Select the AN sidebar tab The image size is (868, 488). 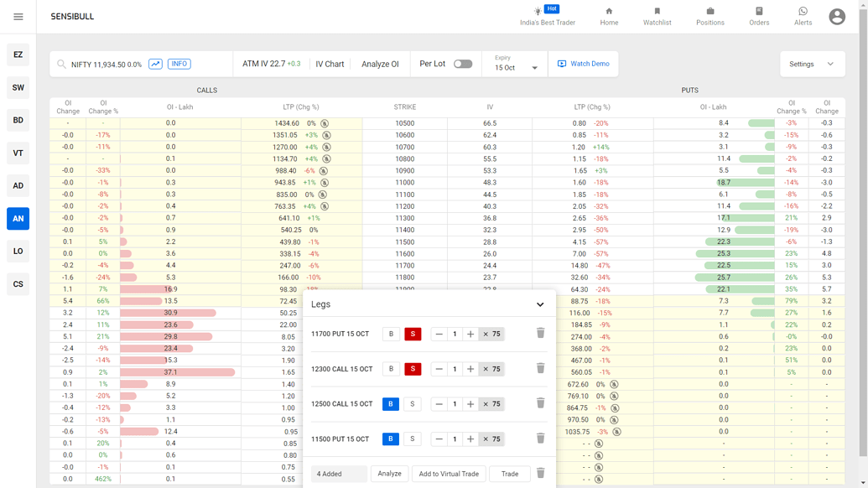coord(18,218)
